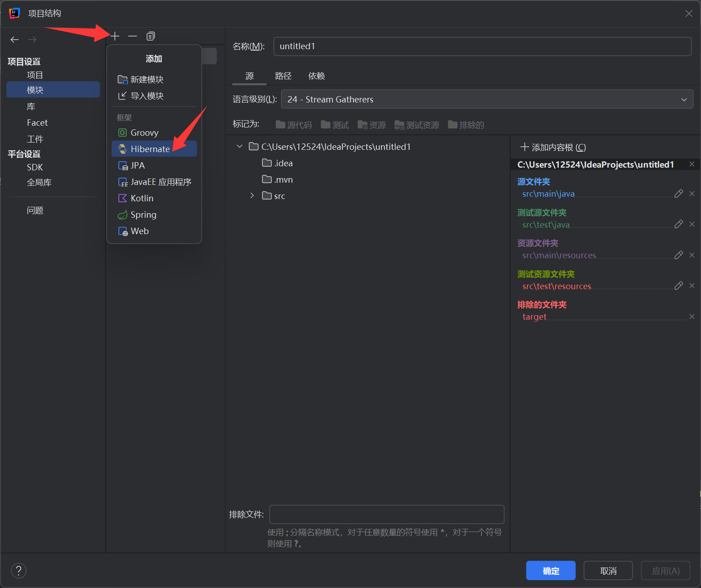Viewport: 701px width, 588px height.
Task: Collapse the untitled1 project root node
Action: tap(240, 146)
